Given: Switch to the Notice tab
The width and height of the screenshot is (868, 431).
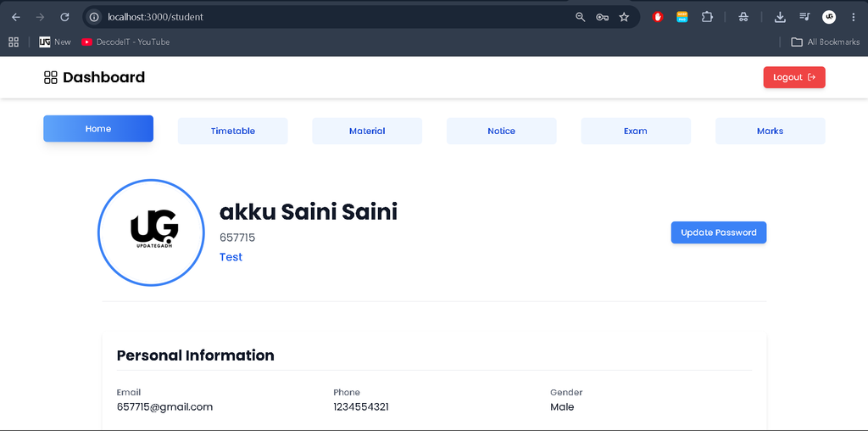Looking at the screenshot, I should click(x=502, y=132).
